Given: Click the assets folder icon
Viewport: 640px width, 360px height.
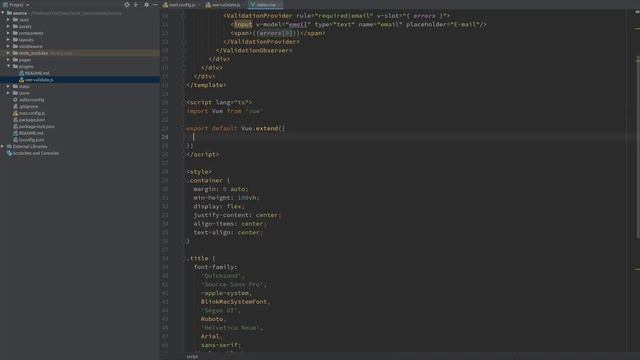Looking at the screenshot, I should tap(15, 26).
